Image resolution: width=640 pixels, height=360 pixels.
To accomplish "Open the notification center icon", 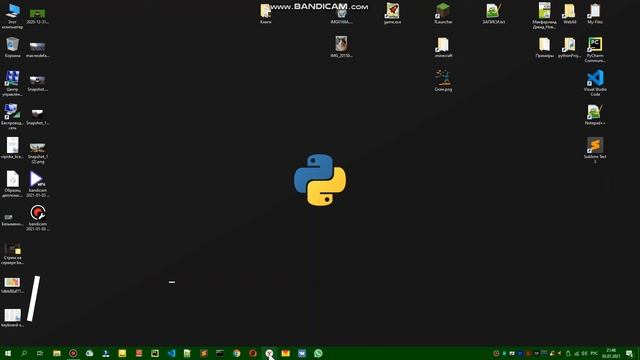I will coord(630,353).
